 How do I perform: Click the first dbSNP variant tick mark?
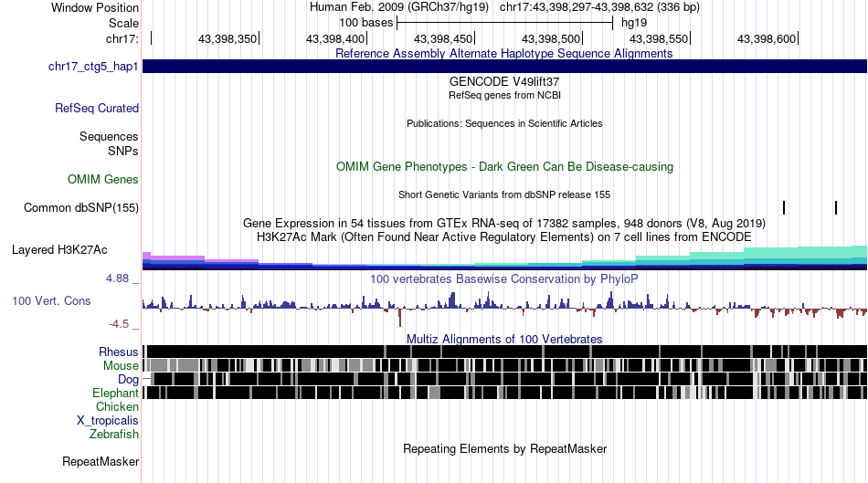pyautogui.click(x=784, y=207)
